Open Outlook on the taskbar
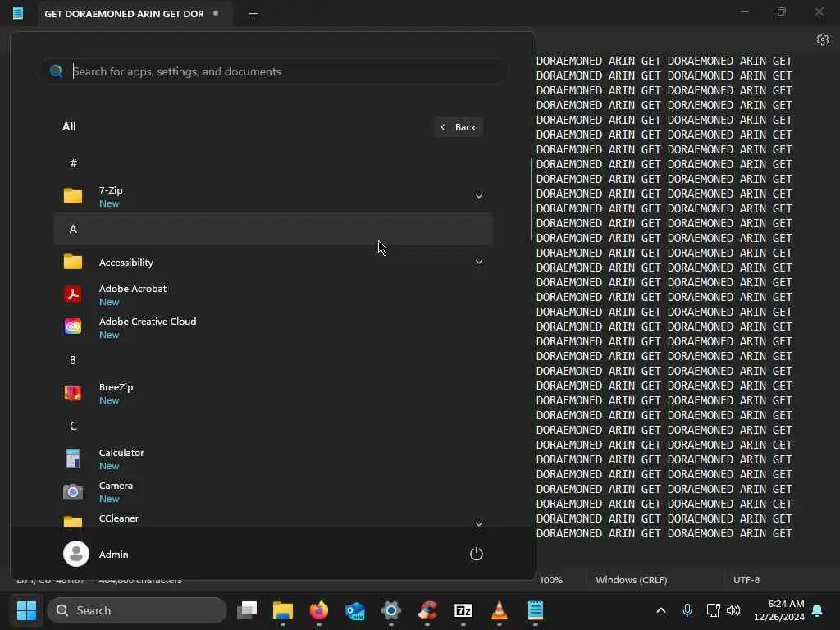 (x=355, y=610)
